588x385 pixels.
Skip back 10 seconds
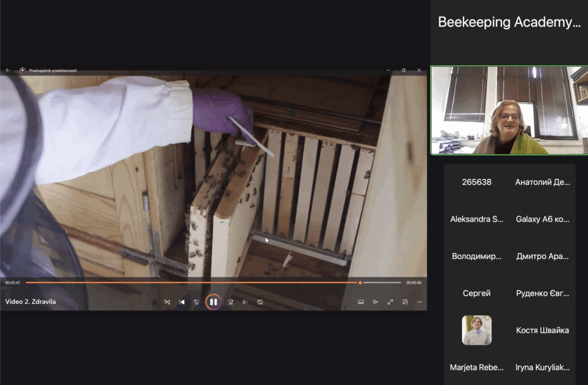[196, 302]
